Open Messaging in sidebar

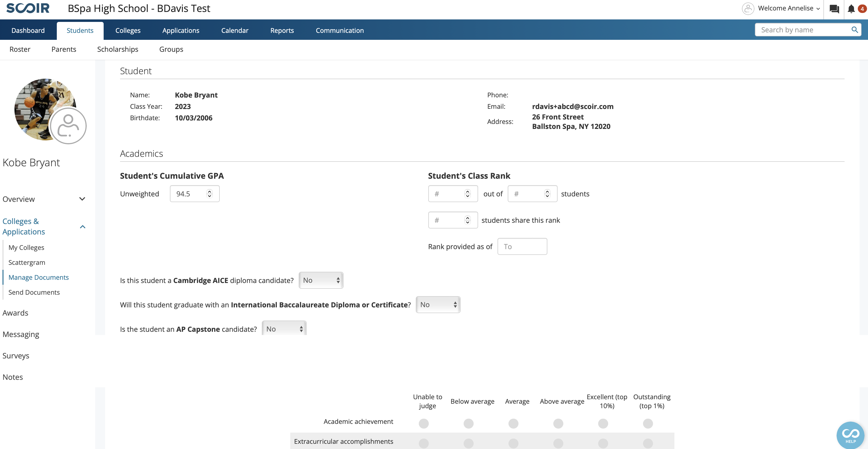point(21,334)
